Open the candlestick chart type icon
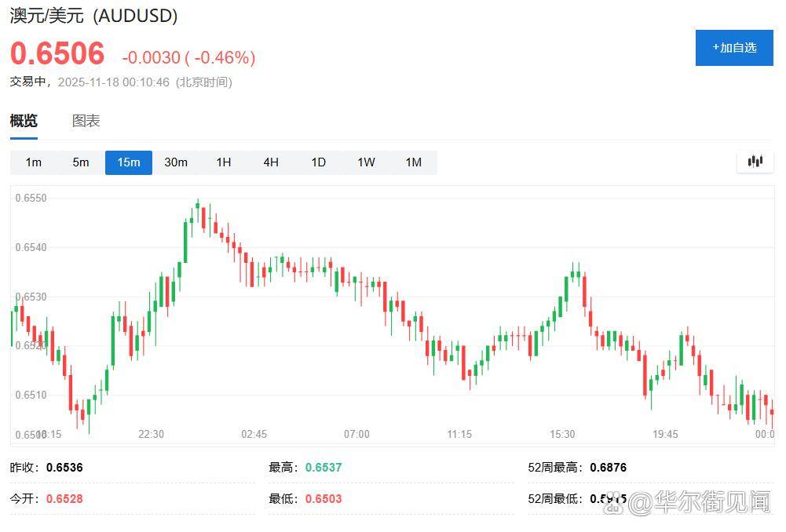This screenshot has width=786, height=532. pos(755,162)
